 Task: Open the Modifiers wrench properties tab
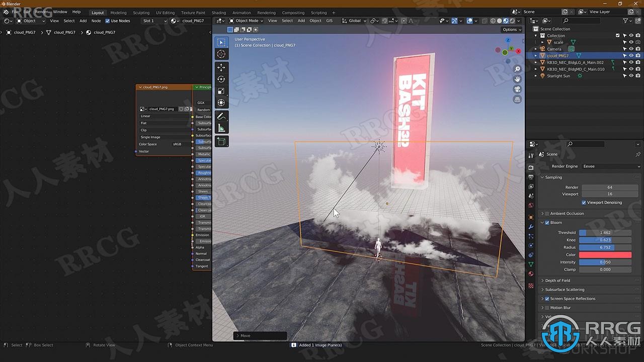531,227
